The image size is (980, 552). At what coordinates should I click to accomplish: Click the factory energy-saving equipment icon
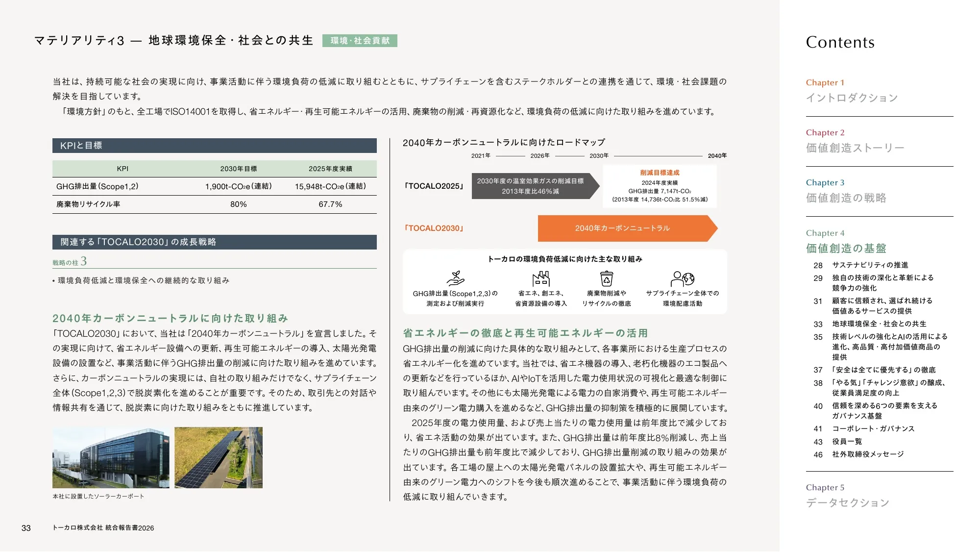point(541,278)
